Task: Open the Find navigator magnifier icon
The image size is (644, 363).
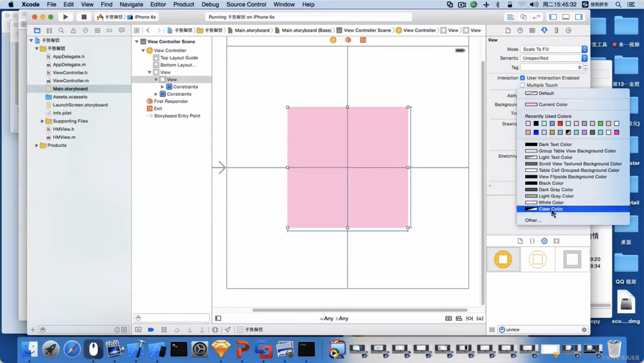Action: [61, 30]
